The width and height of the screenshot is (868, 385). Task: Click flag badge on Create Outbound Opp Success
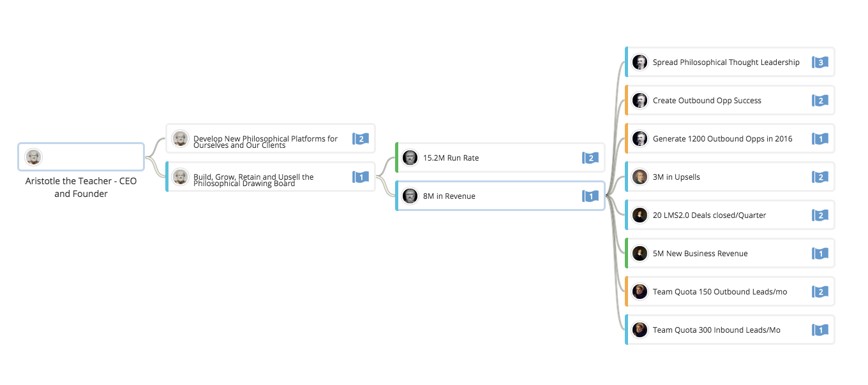(819, 101)
